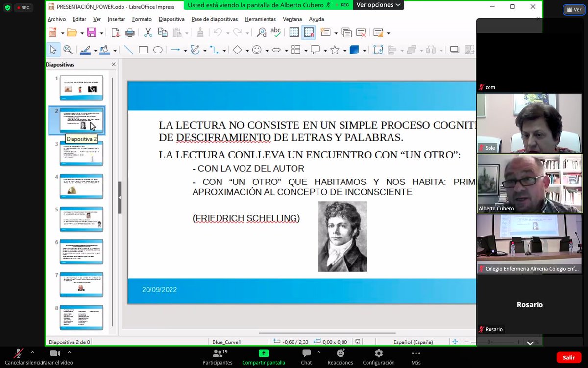Select the arrow Selection tool
Screen dimensions: 588x368
coord(53,50)
